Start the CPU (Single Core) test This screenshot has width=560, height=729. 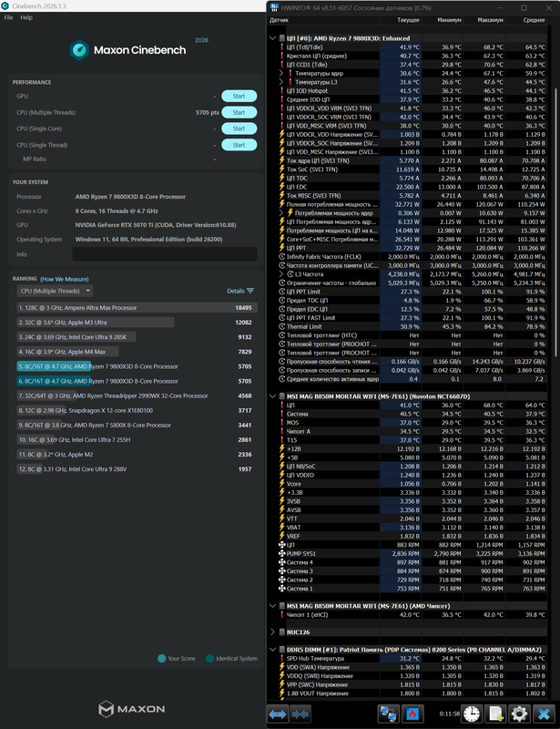click(239, 128)
